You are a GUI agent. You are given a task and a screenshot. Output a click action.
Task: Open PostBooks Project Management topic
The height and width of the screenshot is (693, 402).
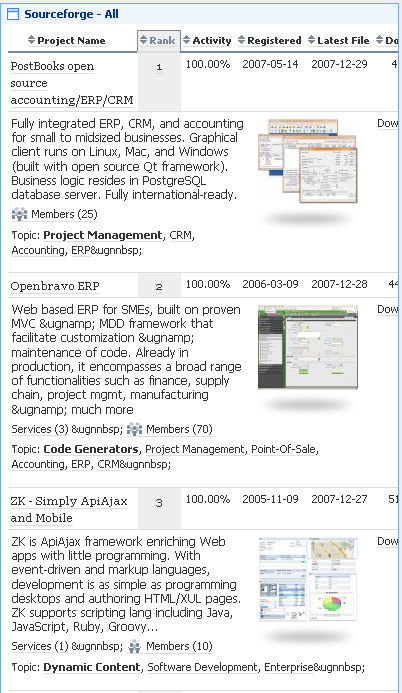point(103,235)
